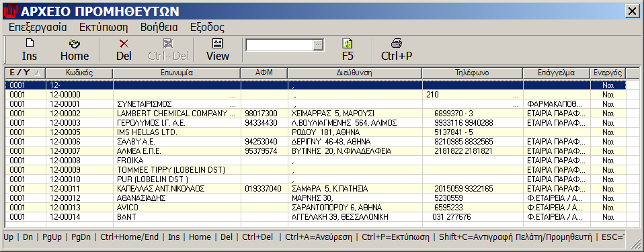This screenshot has width=644, height=252.
Task: Select the ΣΥΝΕΤΑΙΡΙΣΜΟΣ supplier row
Action: pyautogui.click(x=315, y=104)
